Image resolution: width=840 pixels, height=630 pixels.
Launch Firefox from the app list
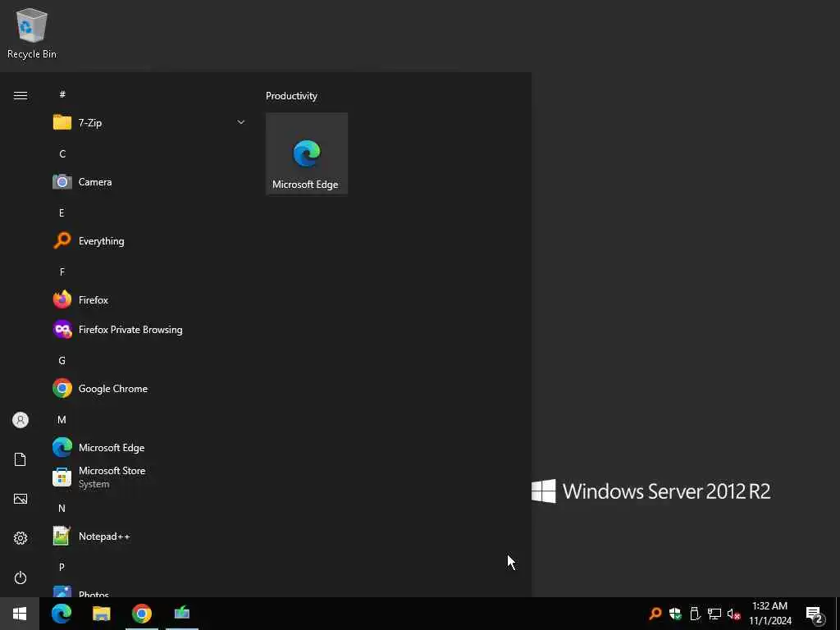pos(149,300)
